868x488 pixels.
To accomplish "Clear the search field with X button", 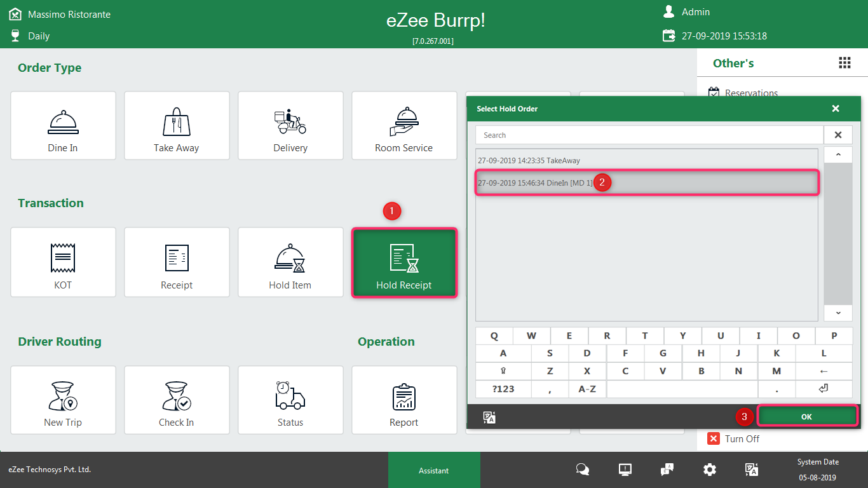I will 838,135.
